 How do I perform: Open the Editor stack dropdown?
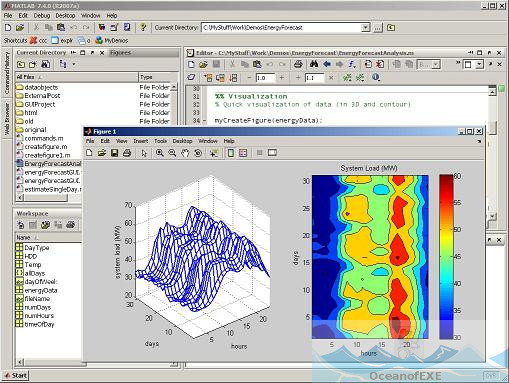click(435, 65)
